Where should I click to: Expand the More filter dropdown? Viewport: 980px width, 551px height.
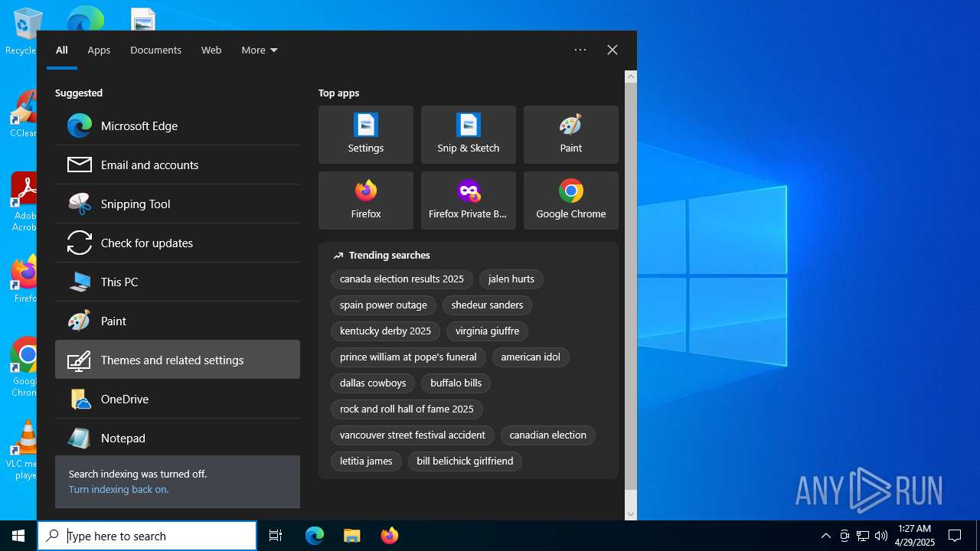click(260, 50)
